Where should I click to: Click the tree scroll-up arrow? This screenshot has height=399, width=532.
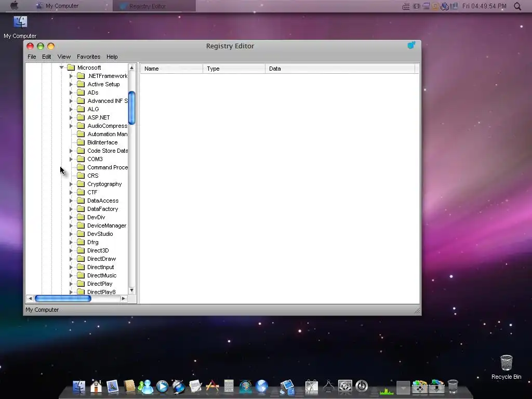pyautogui.click(x=131, y=68)
